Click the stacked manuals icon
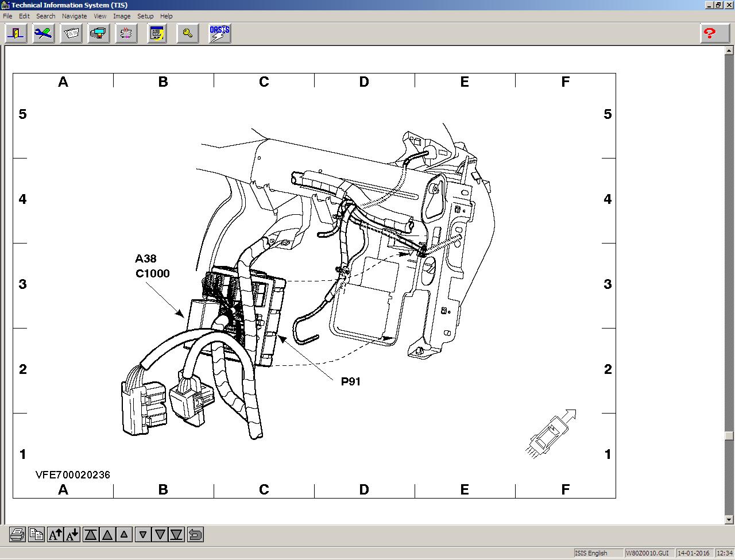 [99, 33]
